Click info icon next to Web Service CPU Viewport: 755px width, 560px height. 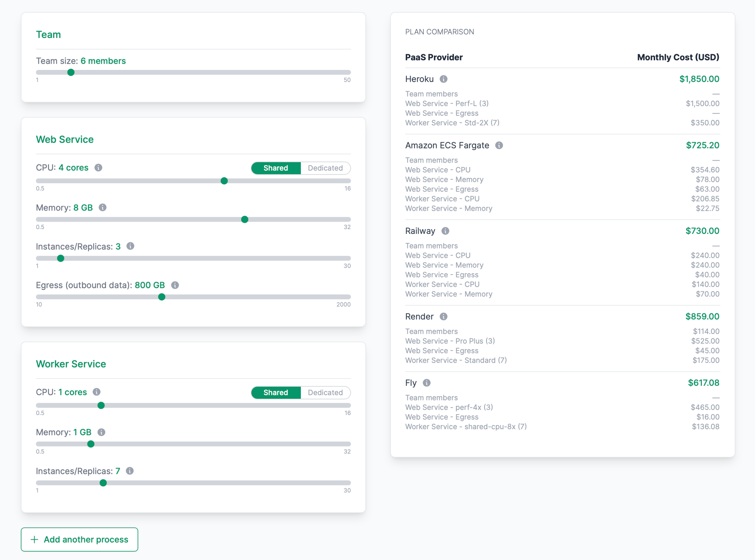[98, 168]
